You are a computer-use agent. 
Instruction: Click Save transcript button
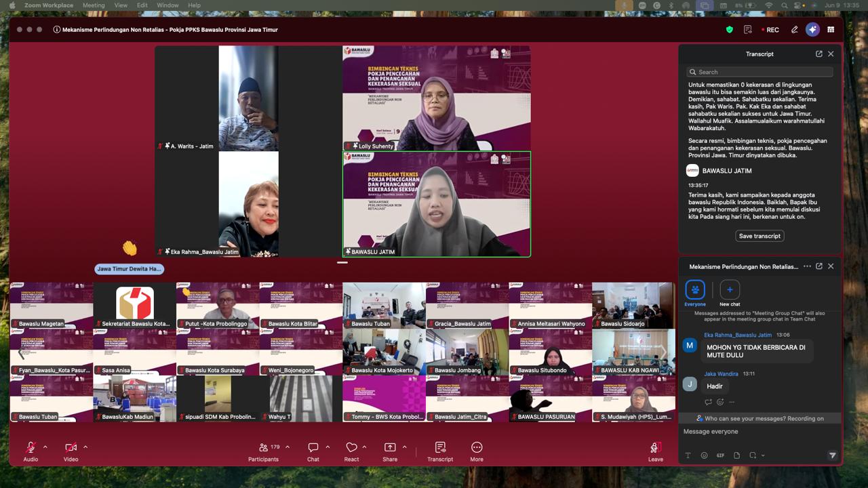pos(759,236)
